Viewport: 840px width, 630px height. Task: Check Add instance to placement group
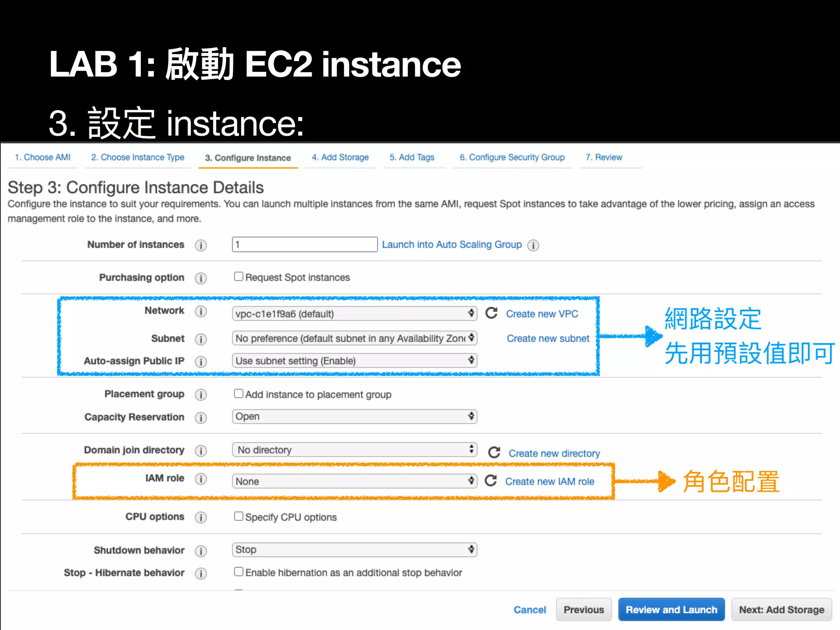(x=239, y=393)
